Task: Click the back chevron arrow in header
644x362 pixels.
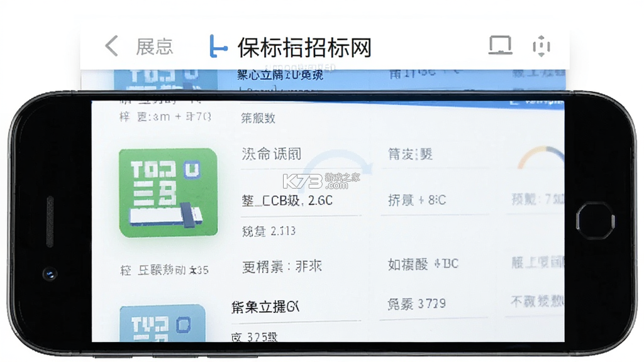Action: click(x=112, y=46)
